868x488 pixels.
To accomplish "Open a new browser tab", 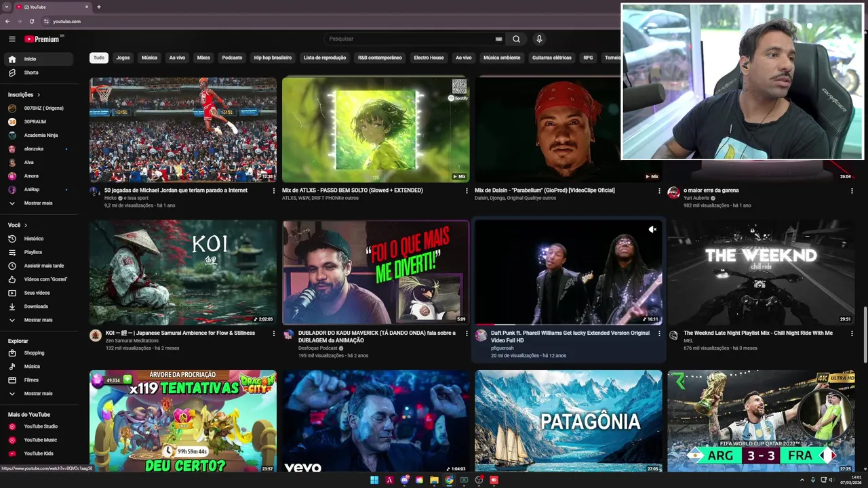I will click(99, 7).
